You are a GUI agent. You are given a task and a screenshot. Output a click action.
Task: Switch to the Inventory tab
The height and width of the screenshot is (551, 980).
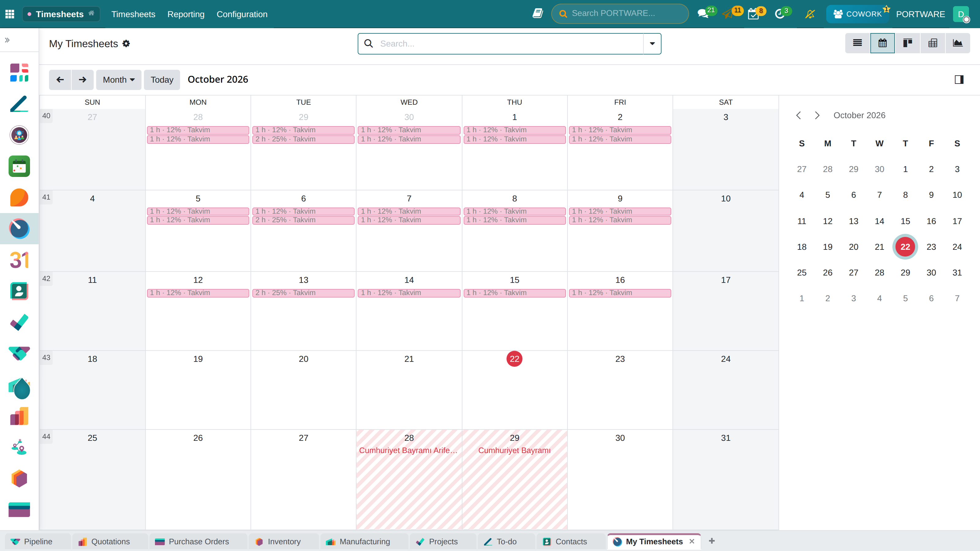[284, 542]
